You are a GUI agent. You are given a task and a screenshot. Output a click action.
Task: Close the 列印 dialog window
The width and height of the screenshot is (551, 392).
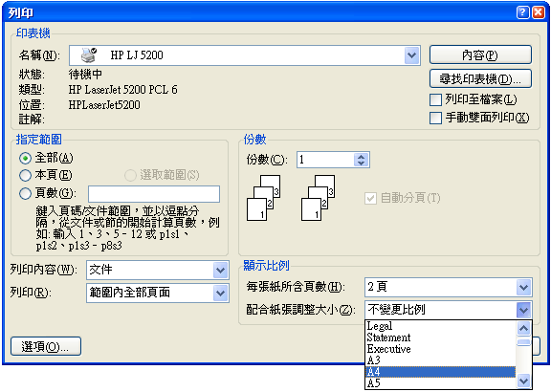pos(538,12)
